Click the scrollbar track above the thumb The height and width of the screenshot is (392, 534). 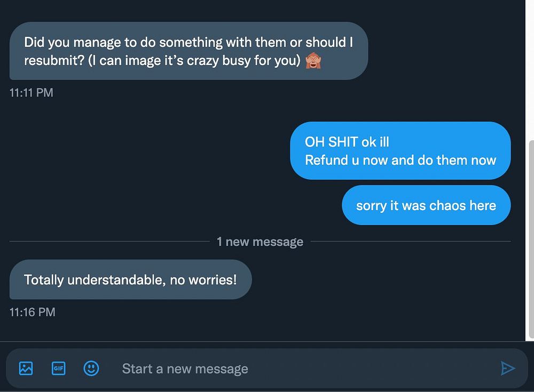tap(531, 68)
